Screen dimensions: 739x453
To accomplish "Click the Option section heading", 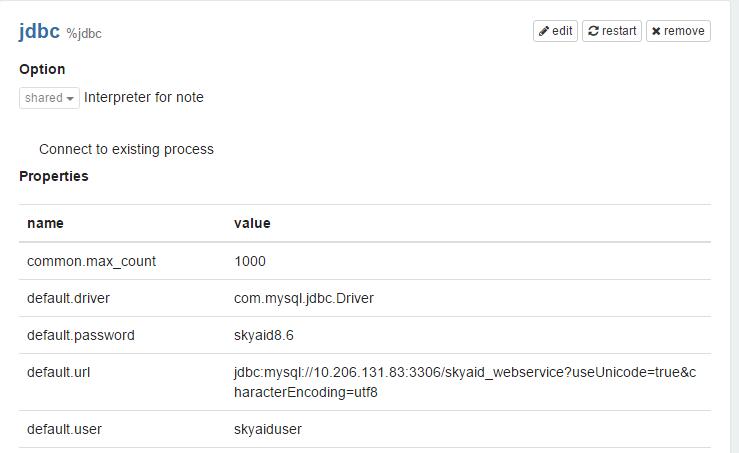I will coord(42,69).
